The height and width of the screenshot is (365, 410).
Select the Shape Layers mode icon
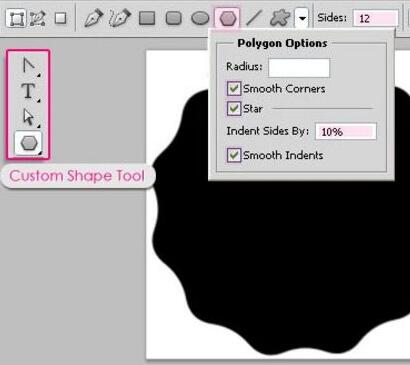[16, 18]
